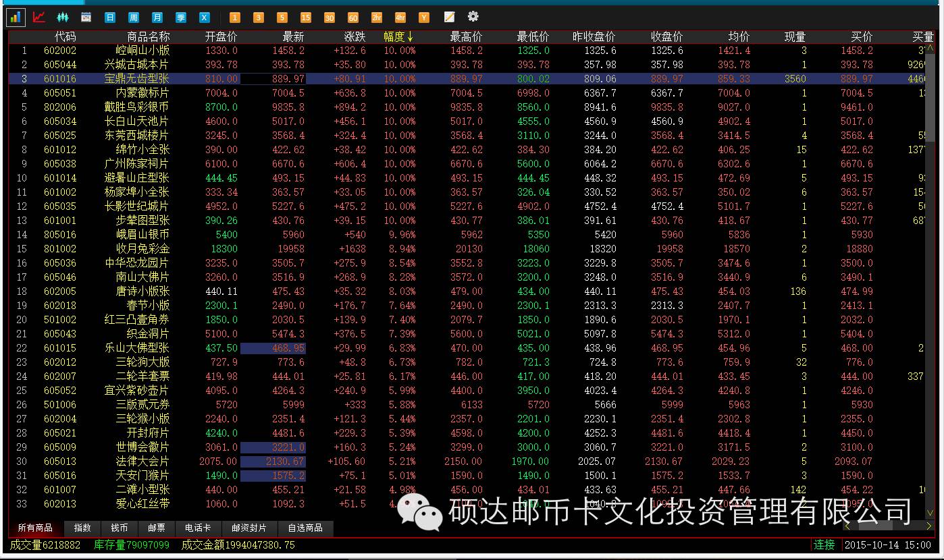This screenshot has width=944, height=560.
Task: Switch to the 自选商品 tab
Action: [305, 528]
